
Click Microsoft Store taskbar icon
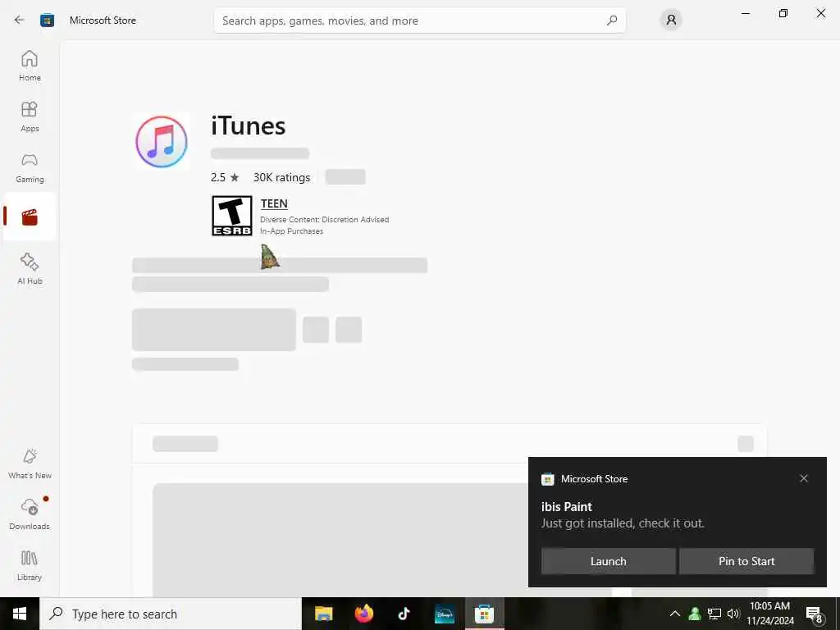[484, 614]
